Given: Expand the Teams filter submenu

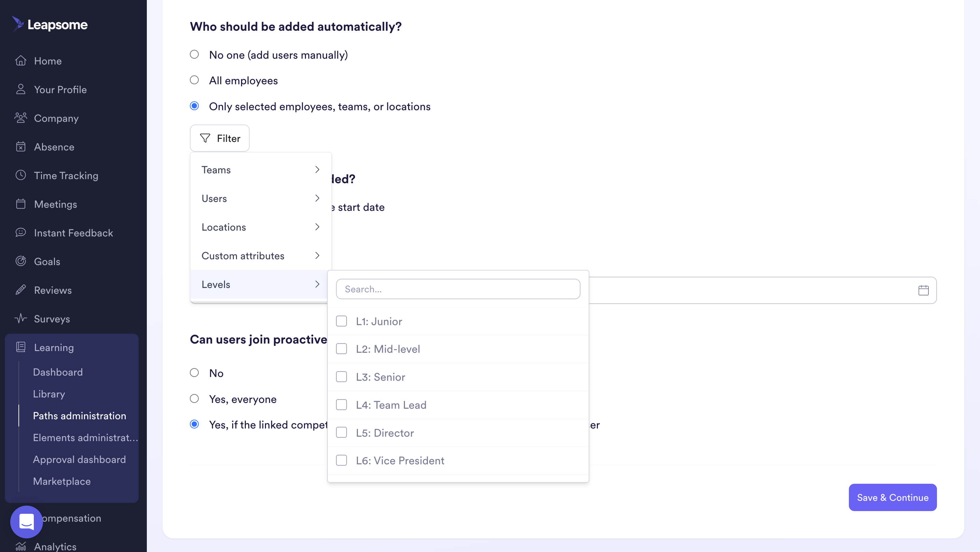Looking at the screenshot, I should click(261, 170).
